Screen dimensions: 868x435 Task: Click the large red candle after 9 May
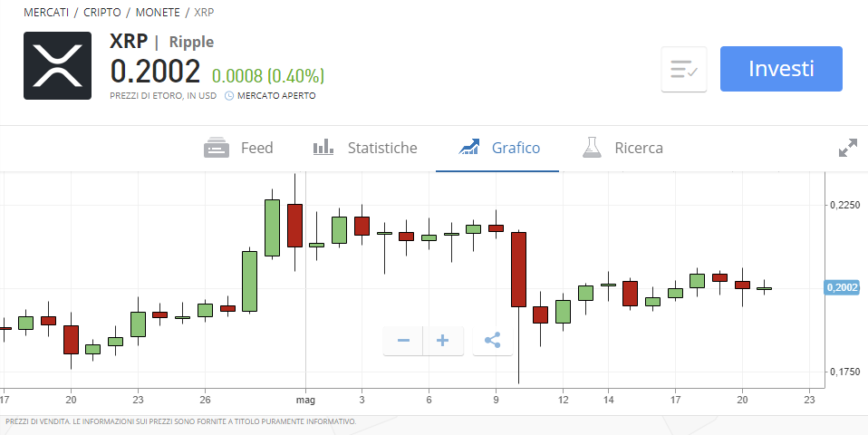[x=518, y=269]
